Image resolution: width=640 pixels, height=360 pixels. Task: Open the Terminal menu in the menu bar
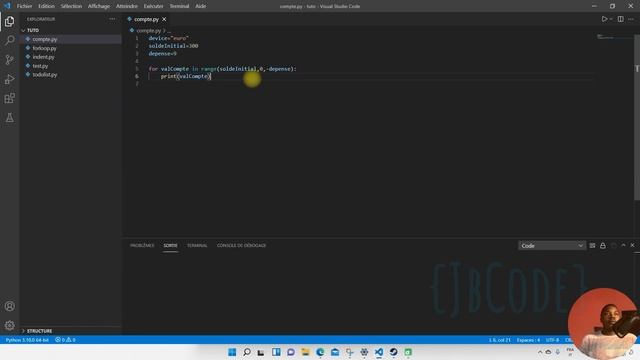[179, 6]
